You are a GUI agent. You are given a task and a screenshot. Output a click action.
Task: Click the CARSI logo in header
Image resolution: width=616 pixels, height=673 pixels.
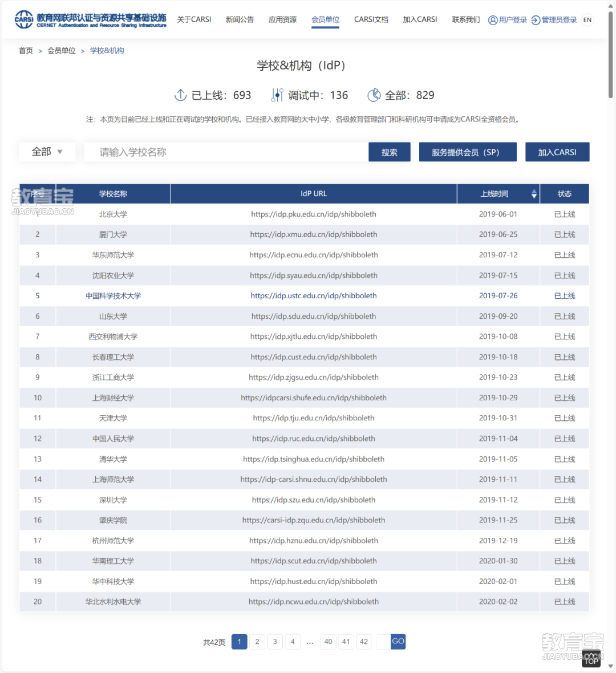click(91, 20)
